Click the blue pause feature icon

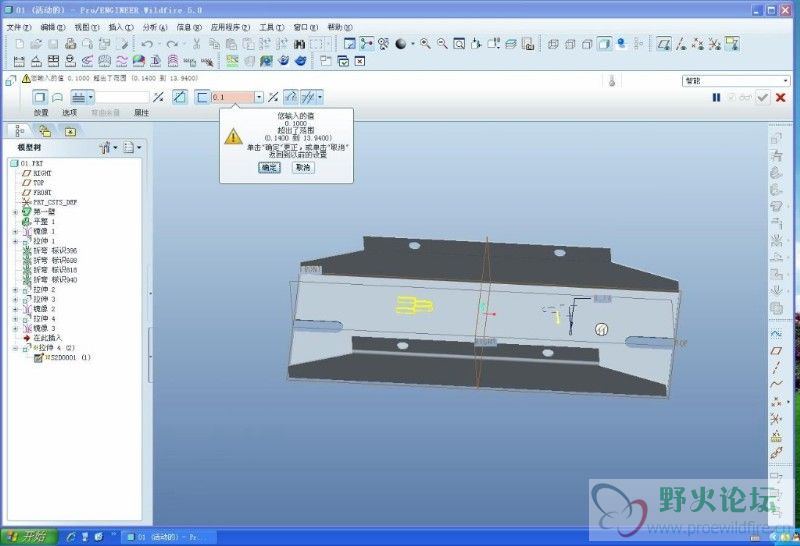click(x=716, y=97)
